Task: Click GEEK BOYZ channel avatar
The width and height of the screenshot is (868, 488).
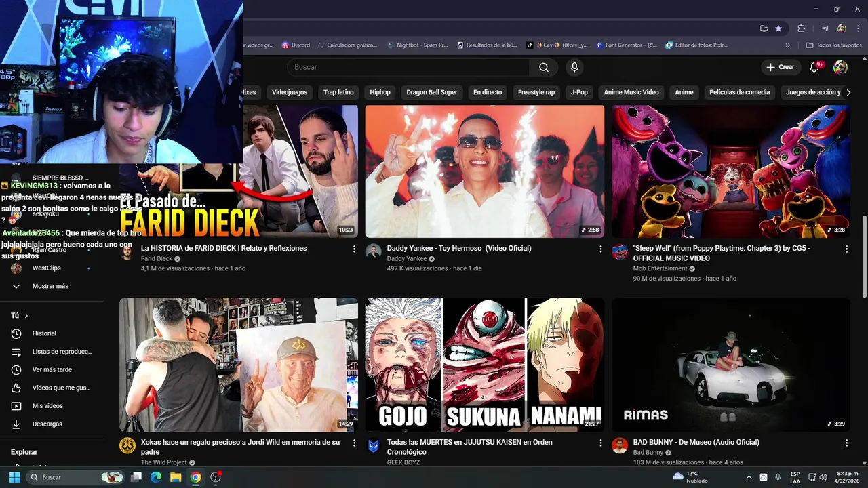Action: 374,445
